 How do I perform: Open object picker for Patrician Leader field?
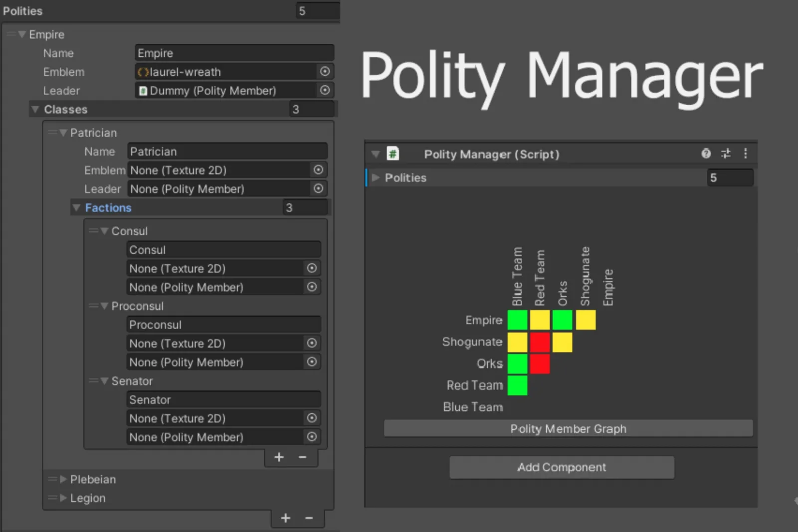coord(318,188)
